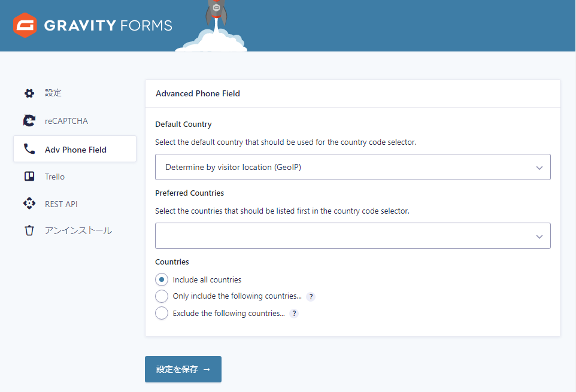Go to the REST API tab
Image resolution: width=576 pixels, height=392 pixels.
click(61, 204)
